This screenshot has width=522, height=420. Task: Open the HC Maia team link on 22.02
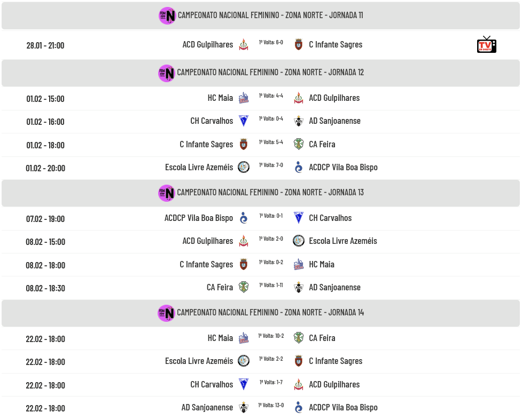[220, 338]
